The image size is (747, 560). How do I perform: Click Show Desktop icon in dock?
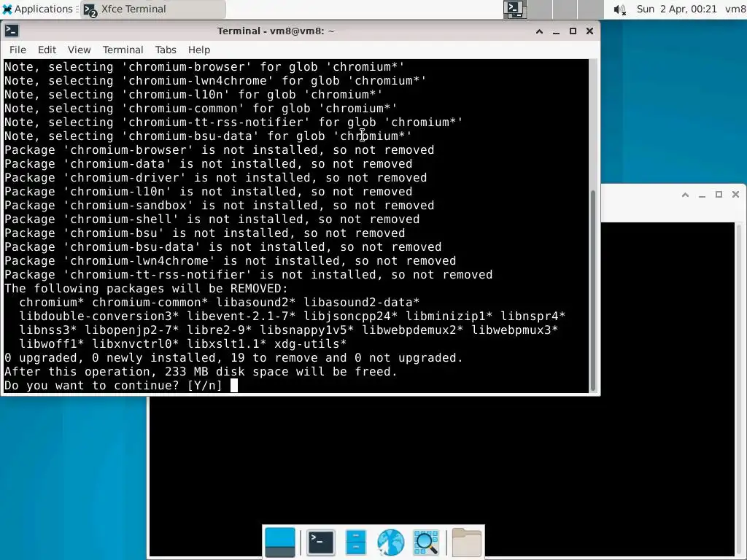pyautogui.click(x=279, y=542)
